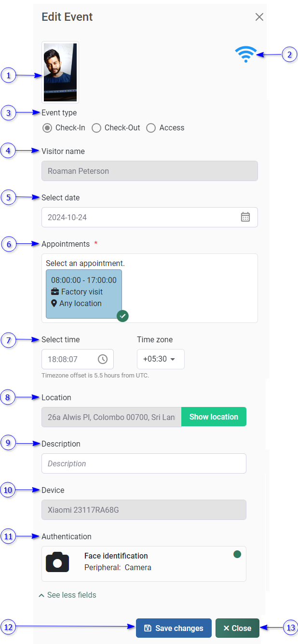Click the location pin icon beside Any location
298x644 pixels.
pyautogui.click(x=54, y=303)
